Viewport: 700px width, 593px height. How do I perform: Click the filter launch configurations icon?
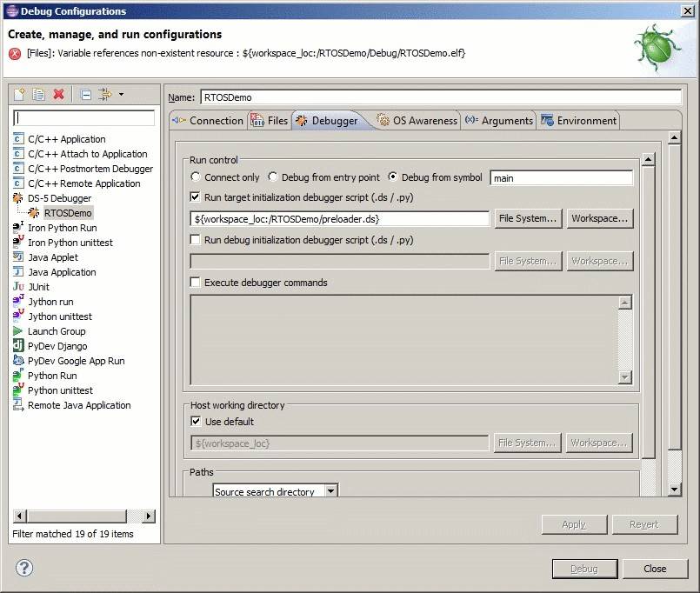105,94
